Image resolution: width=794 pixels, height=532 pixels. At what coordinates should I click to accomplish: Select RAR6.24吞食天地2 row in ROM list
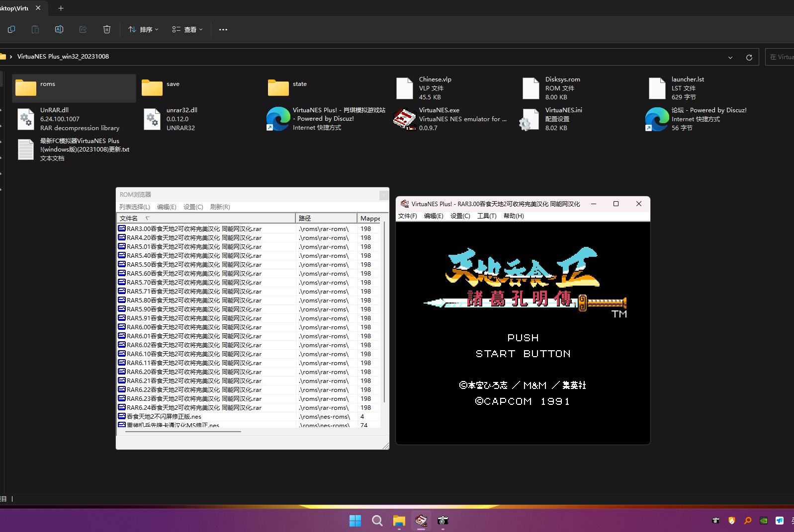coord(249,408)
